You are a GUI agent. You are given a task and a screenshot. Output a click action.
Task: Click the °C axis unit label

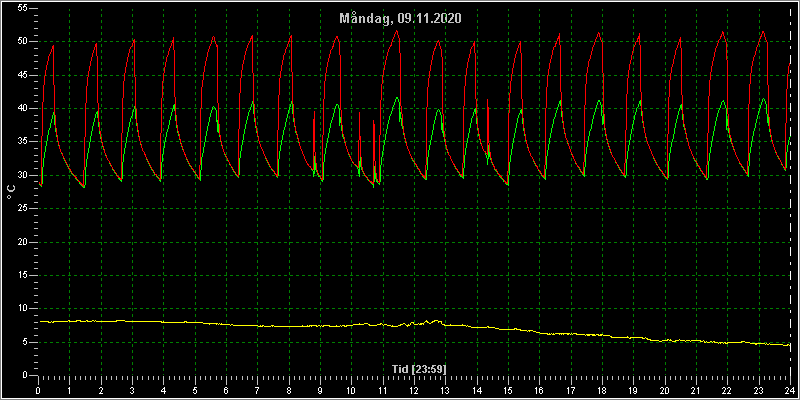point(12,192)
